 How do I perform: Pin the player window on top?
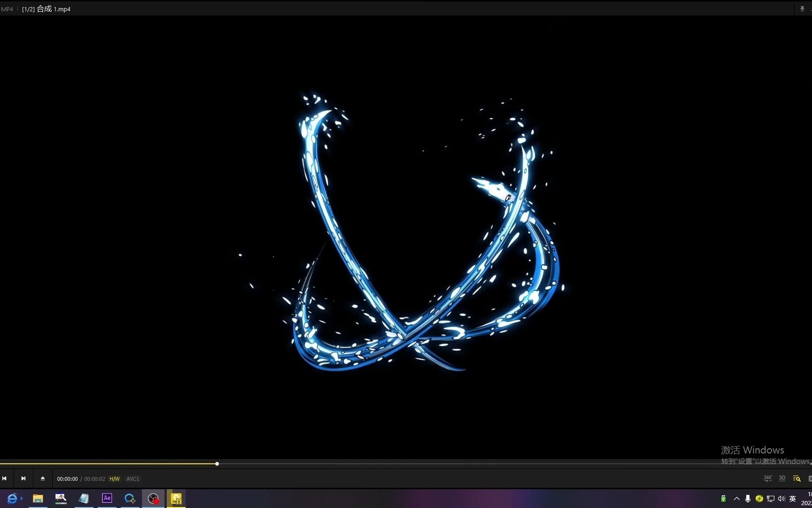tap(802, 8)
